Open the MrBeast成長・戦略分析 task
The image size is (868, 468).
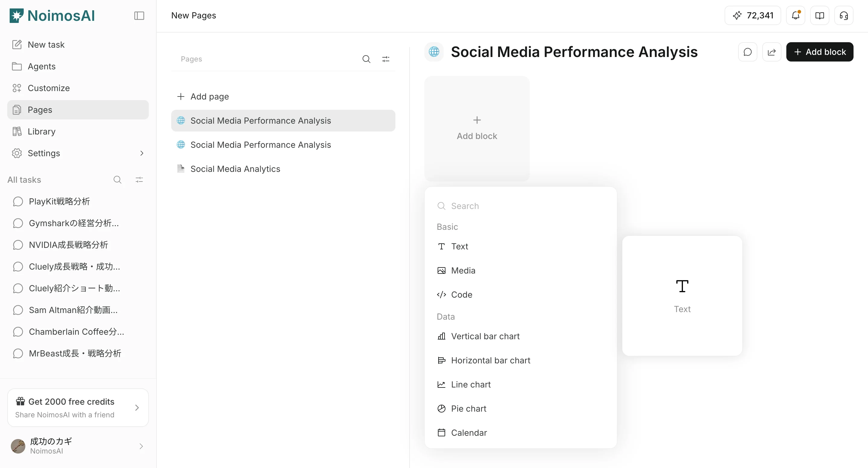pyautogui.click(x=78, y=353)
